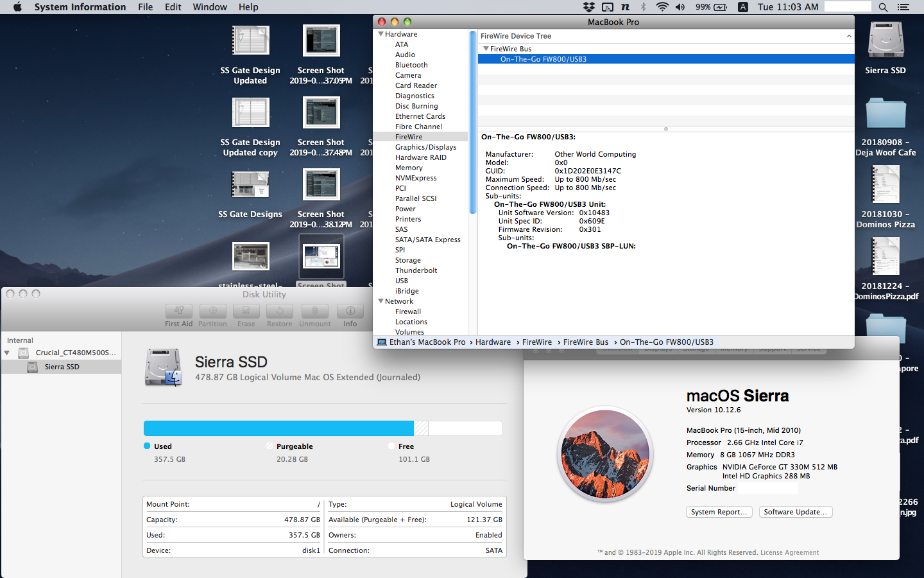This screenshot has height=578, width=924.
Task: Open the Help menu
Action: (248, 7)
